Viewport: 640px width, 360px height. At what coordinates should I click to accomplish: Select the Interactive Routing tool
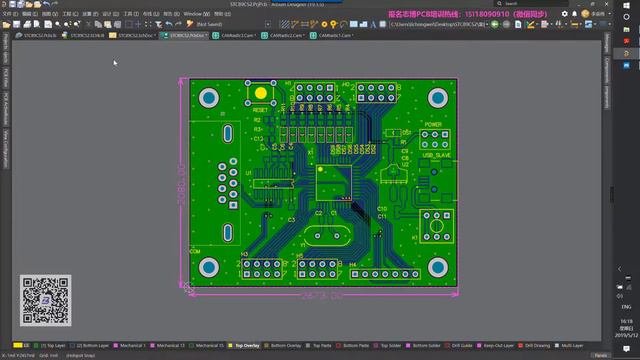[x=295, y=24]
